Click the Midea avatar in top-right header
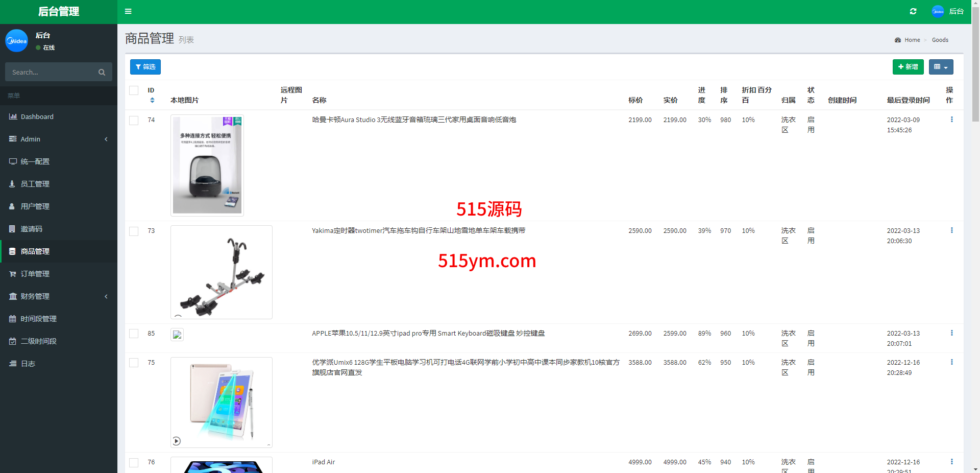 coord(938,11)
